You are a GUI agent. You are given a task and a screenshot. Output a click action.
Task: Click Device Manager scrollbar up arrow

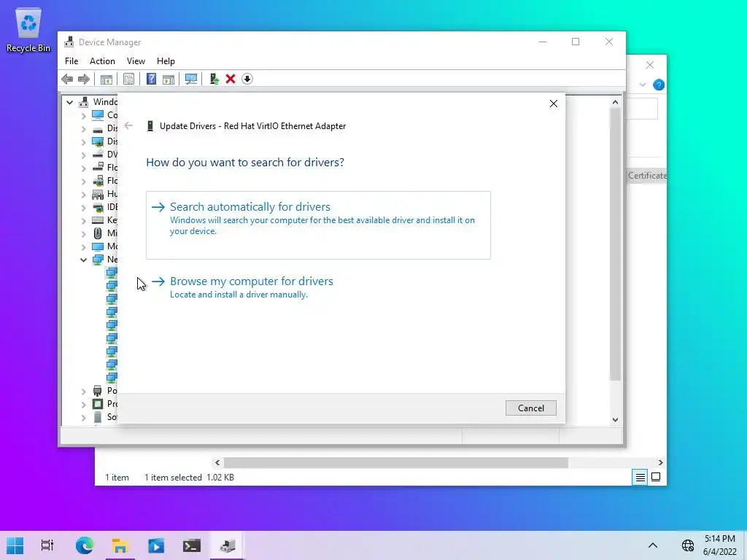click(x=615, y=102)
